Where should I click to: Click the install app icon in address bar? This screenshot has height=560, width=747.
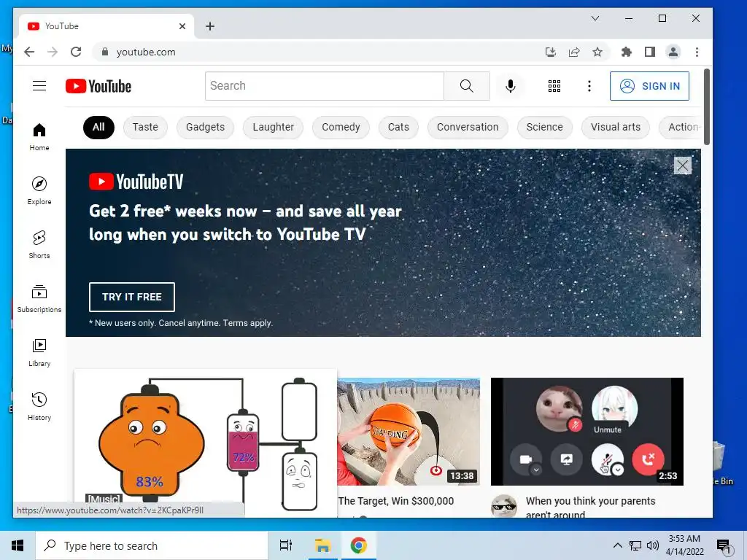pos(551,52)
